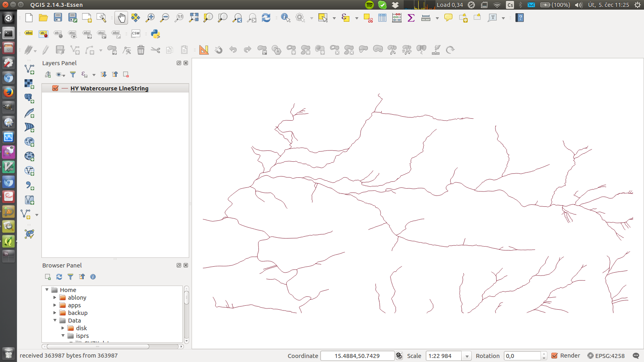The width and height of the screenshot is (644, 362).
Task: Toggle the Render checkbox
Action: point(555,356)
